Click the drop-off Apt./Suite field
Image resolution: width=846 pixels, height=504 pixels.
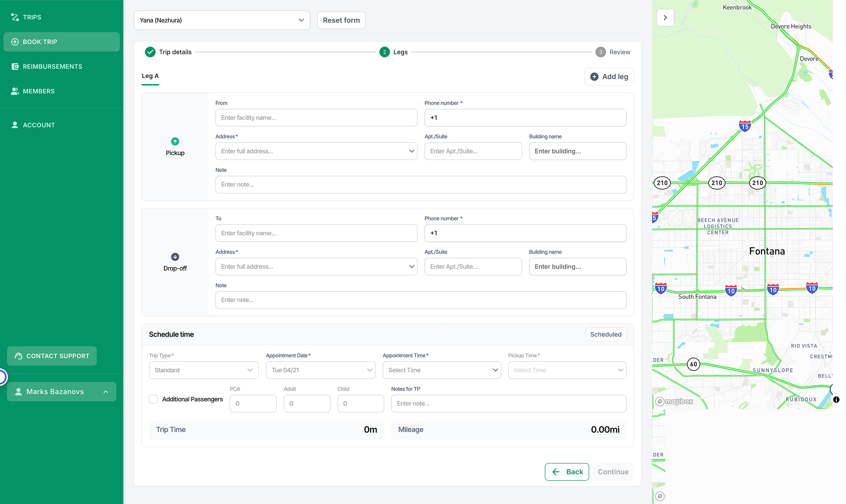pyautogui.click(x=473, y=267)
